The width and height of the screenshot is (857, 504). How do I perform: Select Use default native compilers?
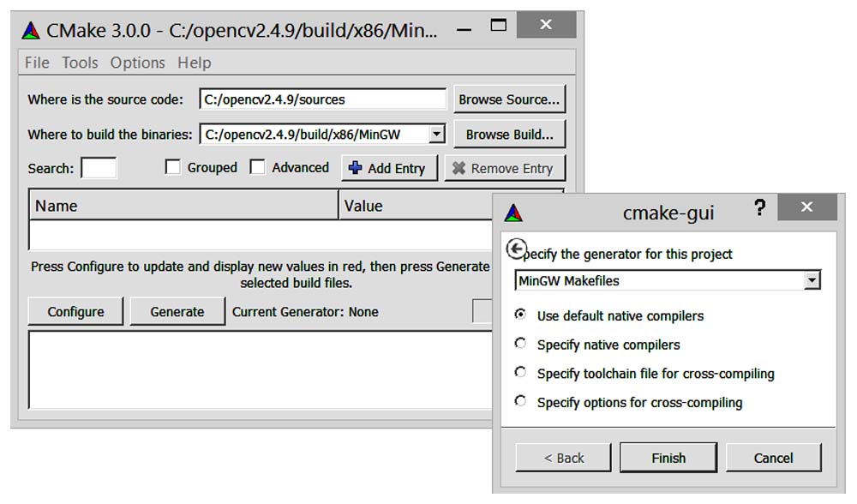pos(520,315)
